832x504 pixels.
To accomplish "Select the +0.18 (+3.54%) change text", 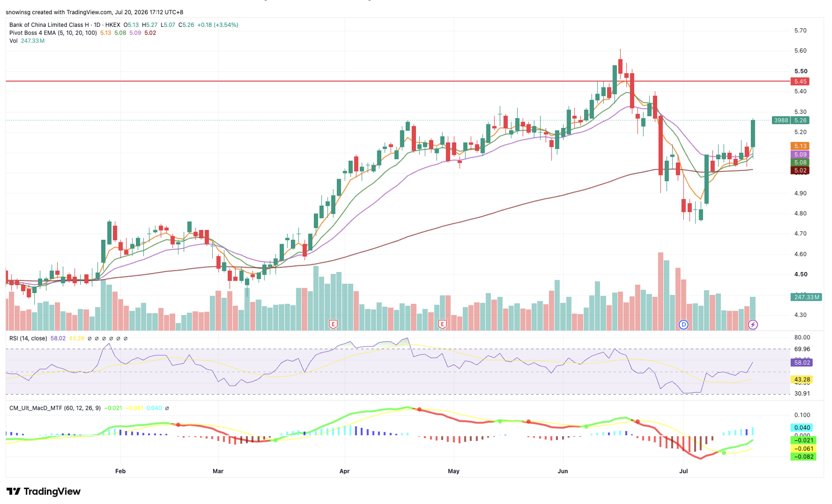I will tap(218, 25).
